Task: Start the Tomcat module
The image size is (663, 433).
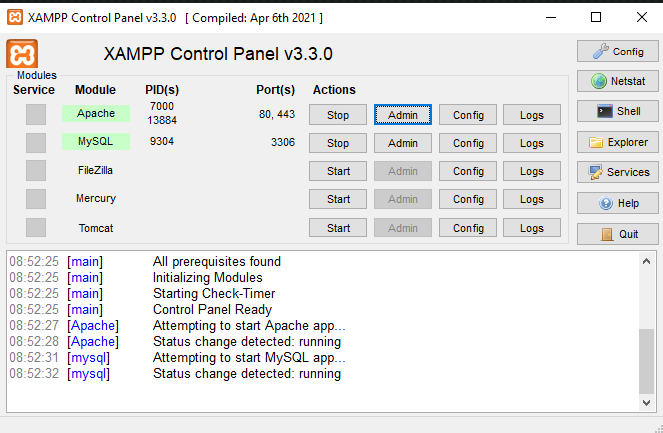Action: click(338, 228)
